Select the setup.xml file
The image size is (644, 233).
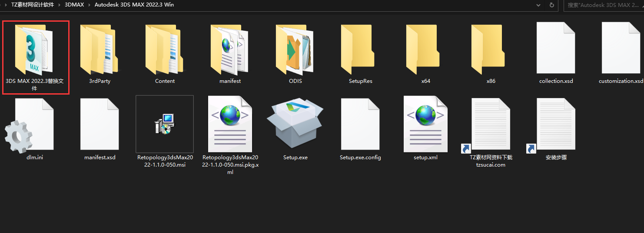[x=425, y=126]
